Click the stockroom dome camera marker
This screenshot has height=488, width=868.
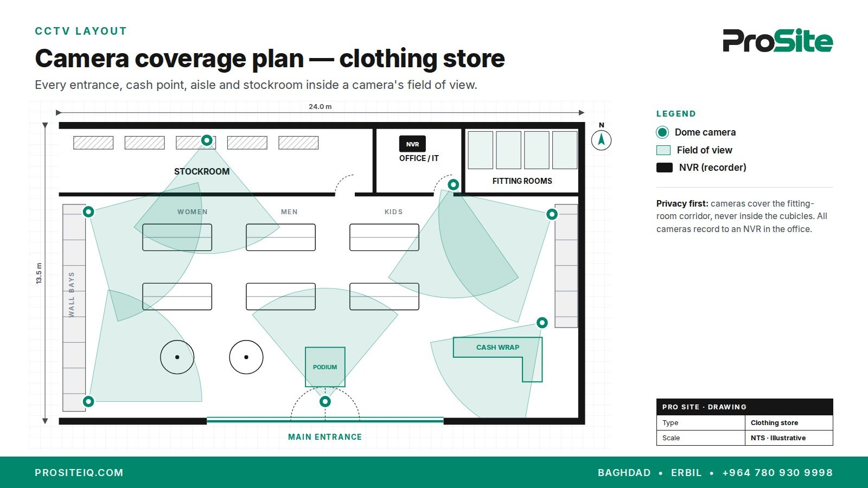207,140
